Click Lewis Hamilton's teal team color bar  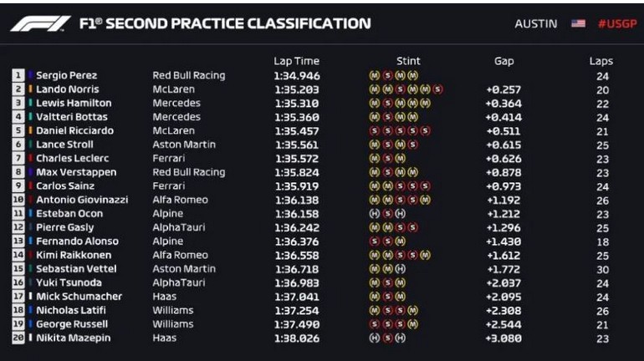tap(30, 103)
